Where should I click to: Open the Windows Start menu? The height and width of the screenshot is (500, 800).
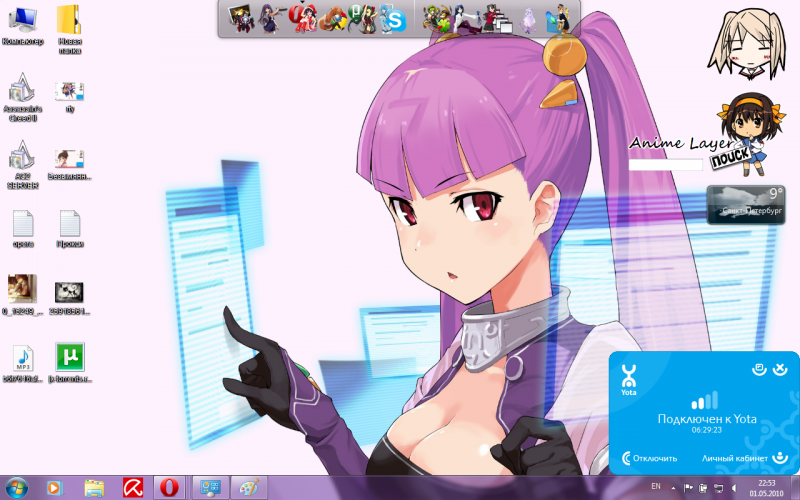tap(16, 488)
